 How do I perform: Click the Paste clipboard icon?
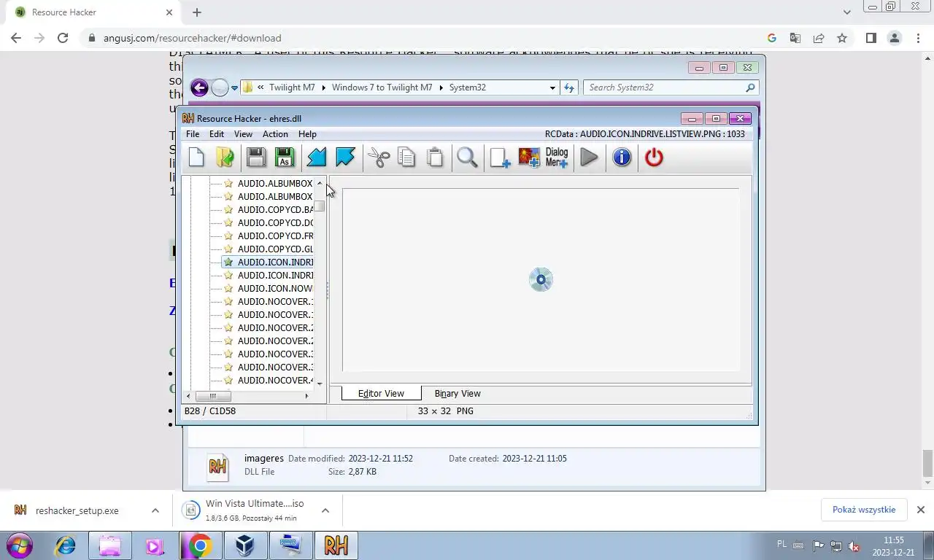[435, 157]
